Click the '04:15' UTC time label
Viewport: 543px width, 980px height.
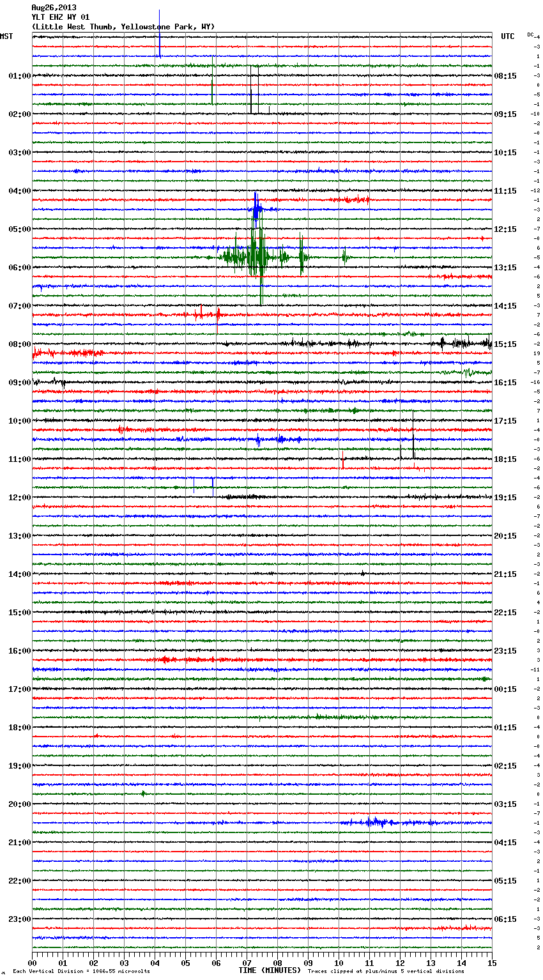[505, 843]
